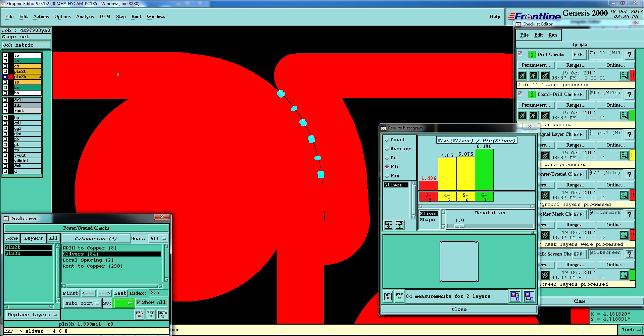Open the green Sv severity dropdown

[124, 303]
